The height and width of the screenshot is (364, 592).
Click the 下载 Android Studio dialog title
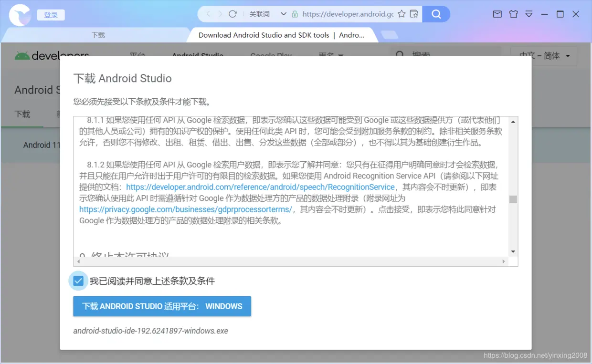(x=123, y=78)
